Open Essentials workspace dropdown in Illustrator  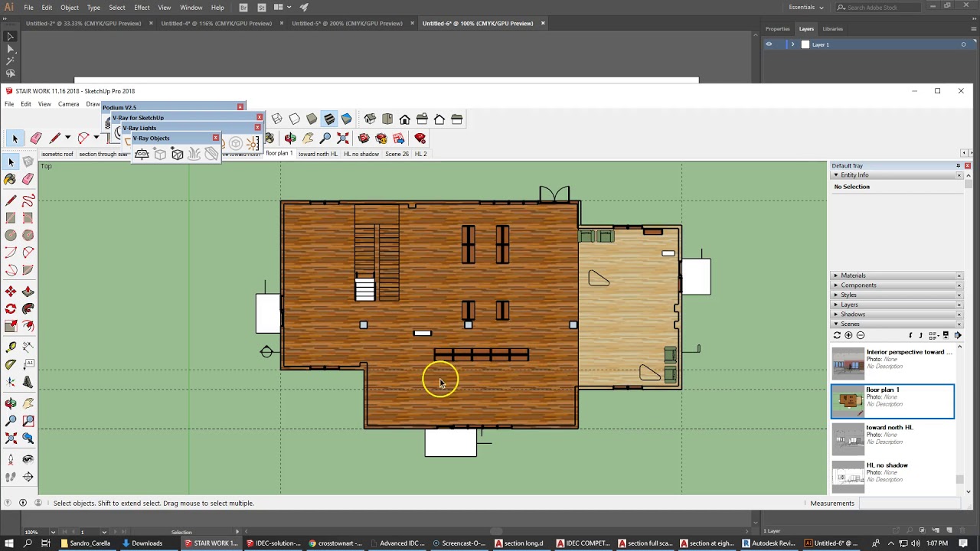tap(806, 7)
